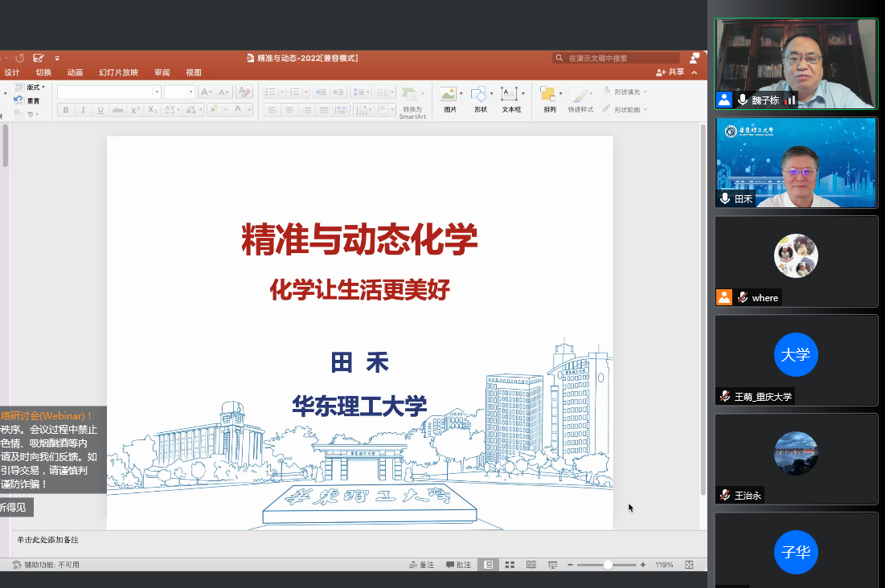Open reading view from status bar
Viewport: 885px width, 588px height.
[x=531, y=565]
